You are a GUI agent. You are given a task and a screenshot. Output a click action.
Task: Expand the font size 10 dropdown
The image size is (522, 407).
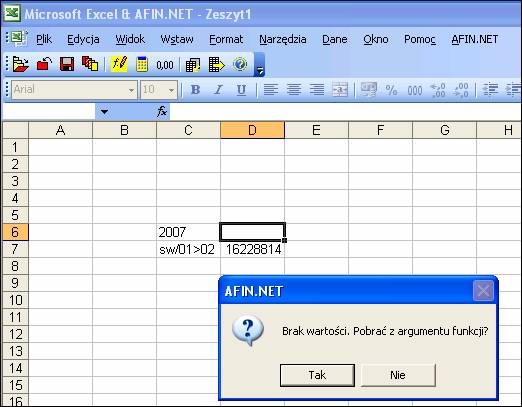click(171, 90)
